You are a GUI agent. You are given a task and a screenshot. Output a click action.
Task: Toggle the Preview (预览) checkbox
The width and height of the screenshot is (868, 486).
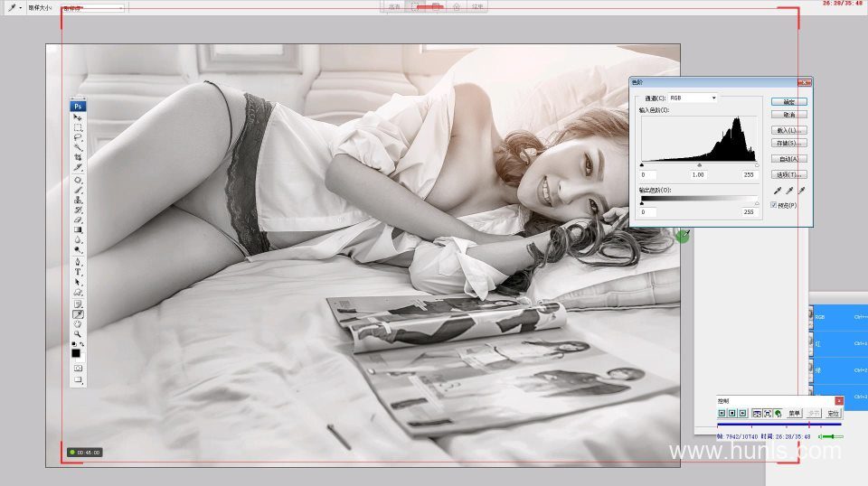(x=774, y=205)
